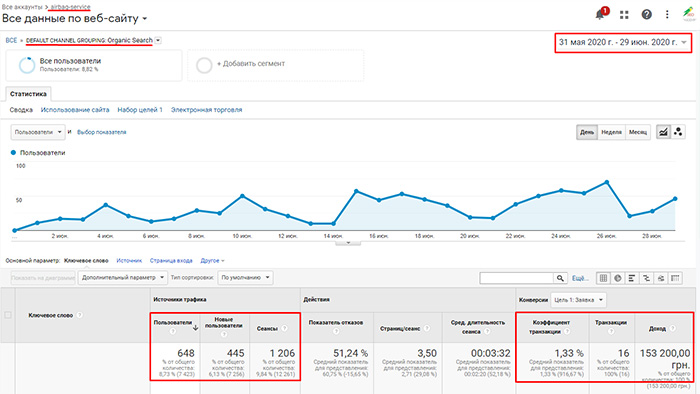The image size is (700, 394).
Task: Click the table search magnifier button
Action: click(x=560, y=278)
